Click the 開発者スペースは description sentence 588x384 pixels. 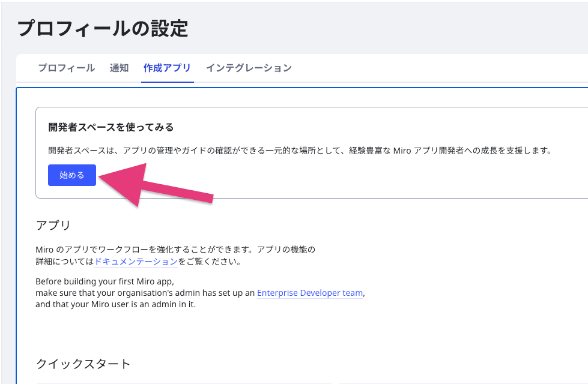(x=300, y=151)
